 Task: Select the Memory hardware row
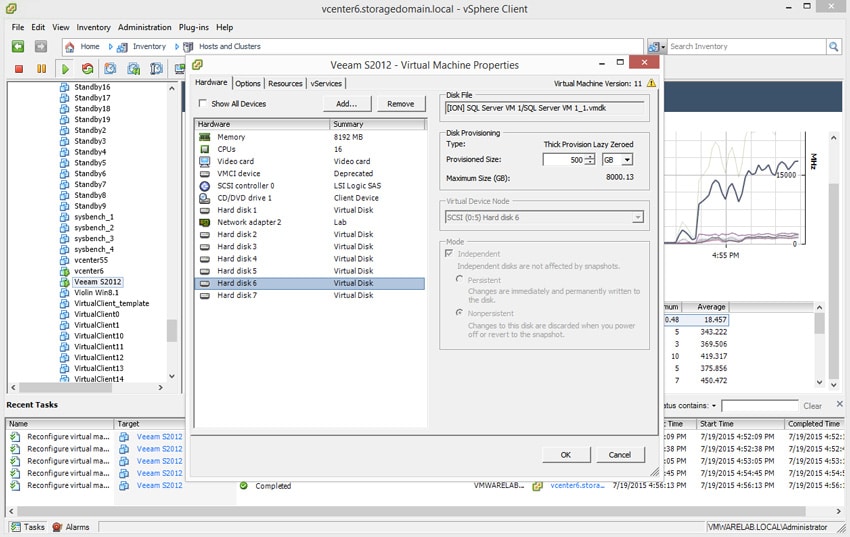point(309,137)
